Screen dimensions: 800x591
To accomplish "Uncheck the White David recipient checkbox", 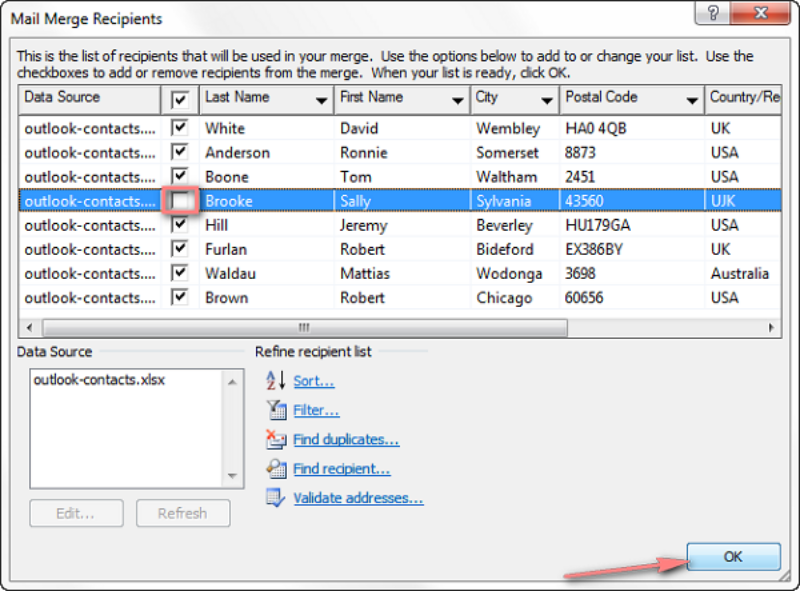I will coord(180,128).
